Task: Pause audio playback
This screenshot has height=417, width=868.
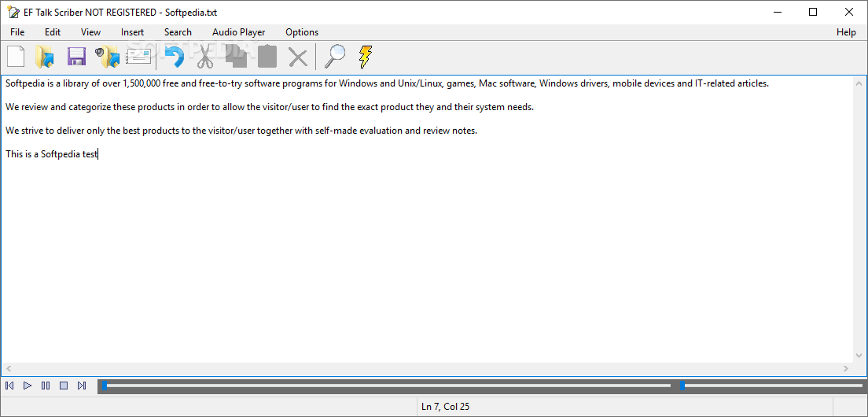Action: click(x=46, y=386)
